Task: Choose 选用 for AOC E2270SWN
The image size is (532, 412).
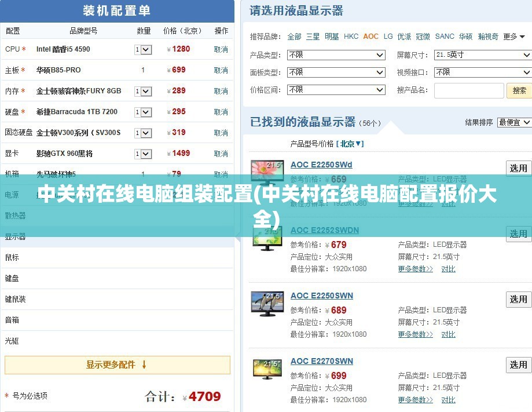Action: (519, 365)
